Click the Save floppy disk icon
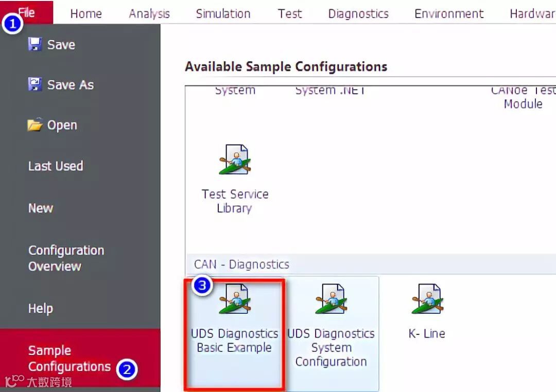 click(x=35, y=44)
